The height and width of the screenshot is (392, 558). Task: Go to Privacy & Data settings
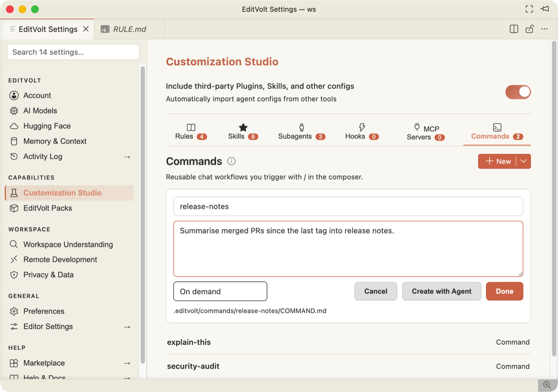point(69,275)
